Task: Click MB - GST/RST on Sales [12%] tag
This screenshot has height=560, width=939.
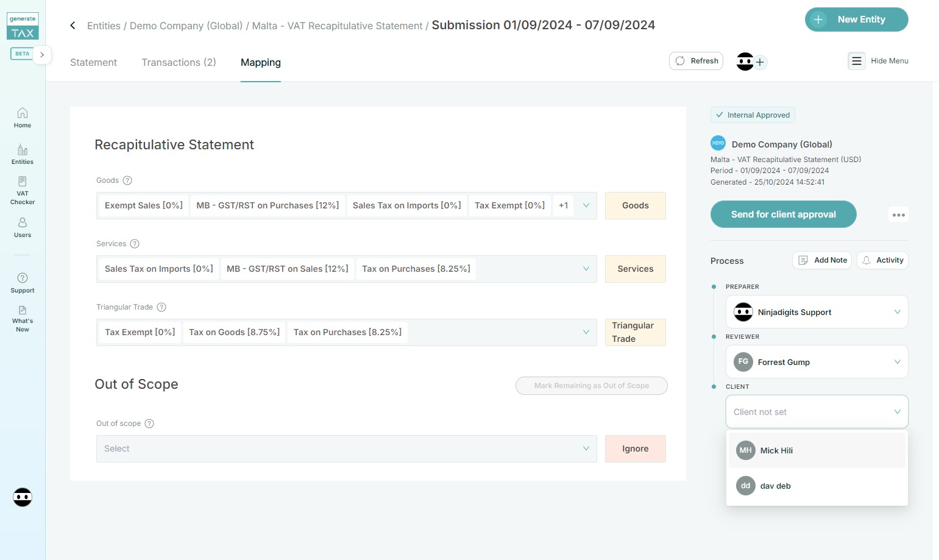Action: (x=288, y=269)
